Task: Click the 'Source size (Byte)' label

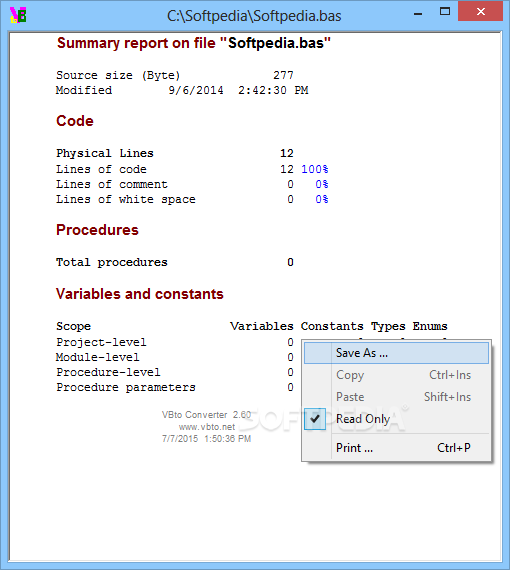Action: [x=118, y=75]
